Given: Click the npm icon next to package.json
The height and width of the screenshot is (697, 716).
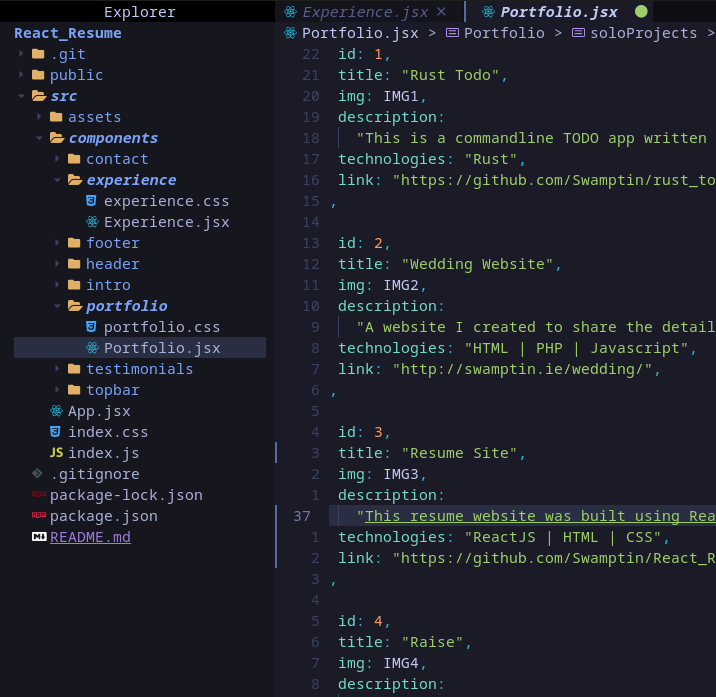Looking at the screenshot, I should (38, 516).
